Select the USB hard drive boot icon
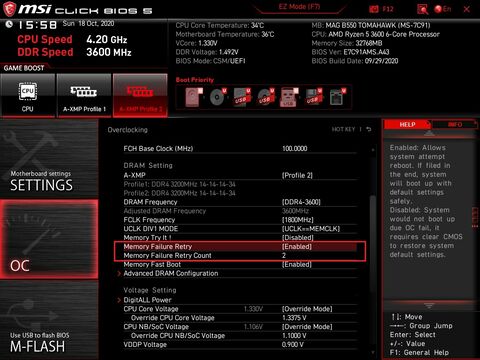The image size is (480, 360). (242, 97)
